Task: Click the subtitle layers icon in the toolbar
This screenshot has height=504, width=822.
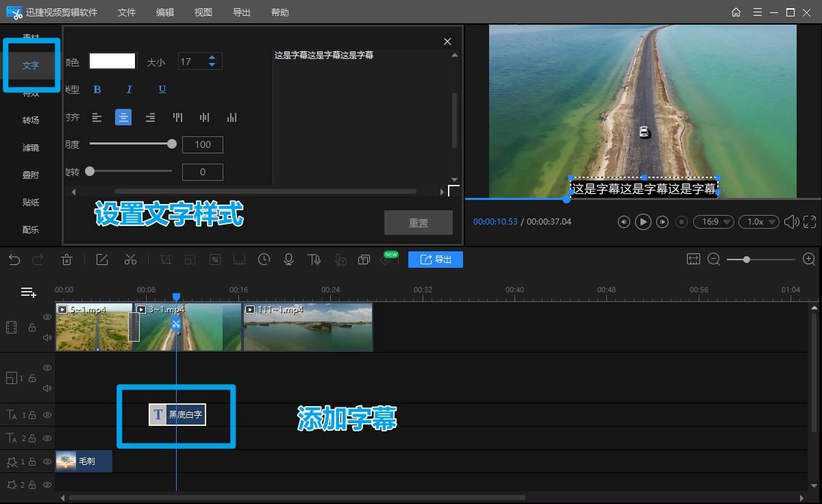Action: 364,260
